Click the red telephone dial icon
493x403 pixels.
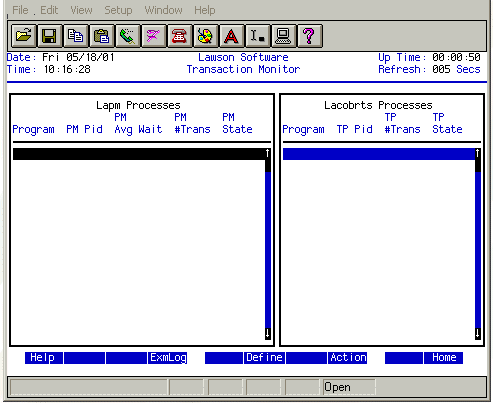point(179,36)
